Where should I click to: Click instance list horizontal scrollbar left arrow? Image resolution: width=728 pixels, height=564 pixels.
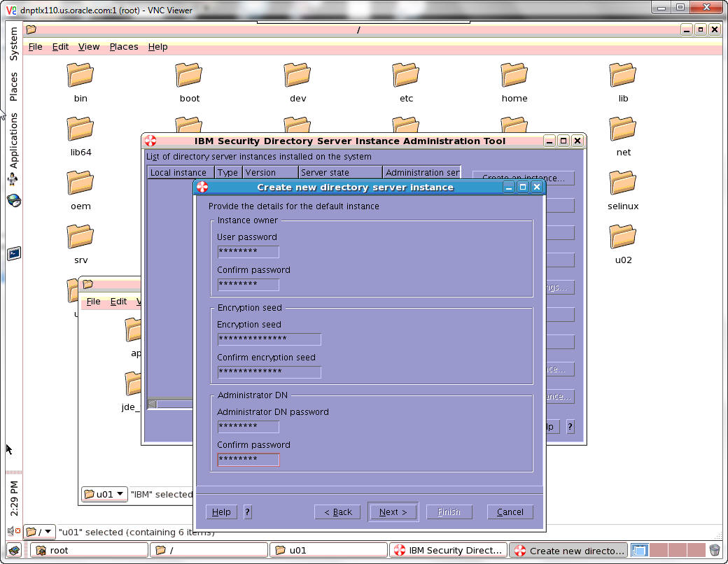tap(152, 404)
